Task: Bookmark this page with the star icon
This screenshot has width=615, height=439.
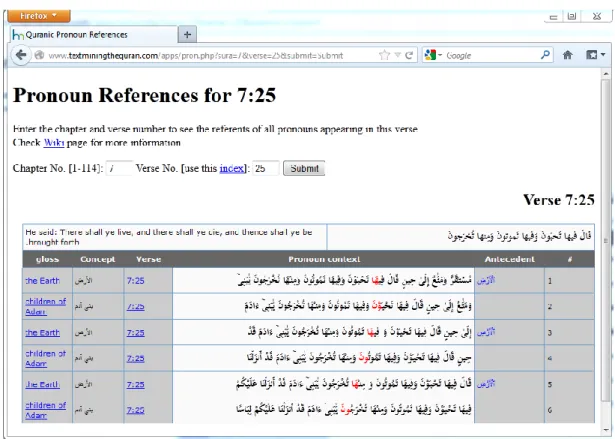Action: point(384,55)
